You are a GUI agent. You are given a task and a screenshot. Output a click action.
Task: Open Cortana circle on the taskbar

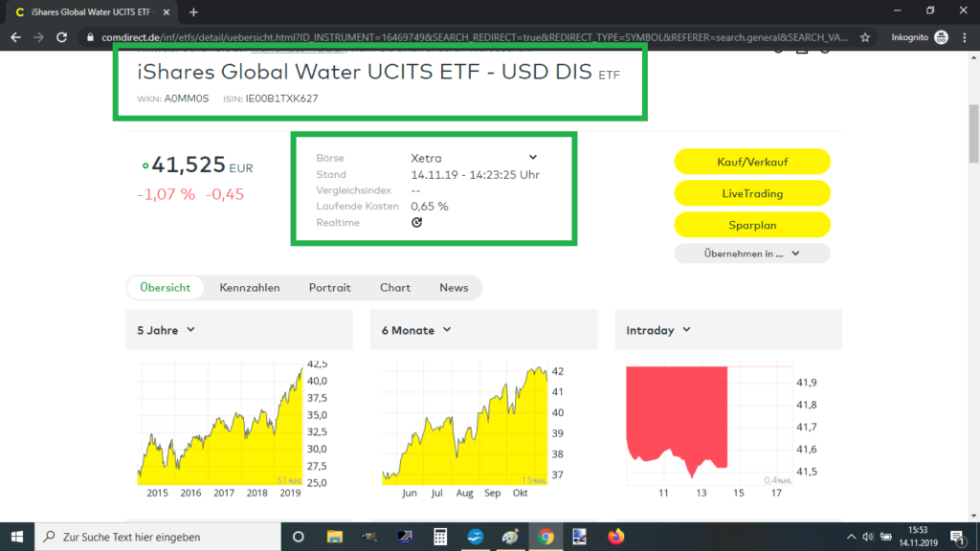[x=299, y=537]
